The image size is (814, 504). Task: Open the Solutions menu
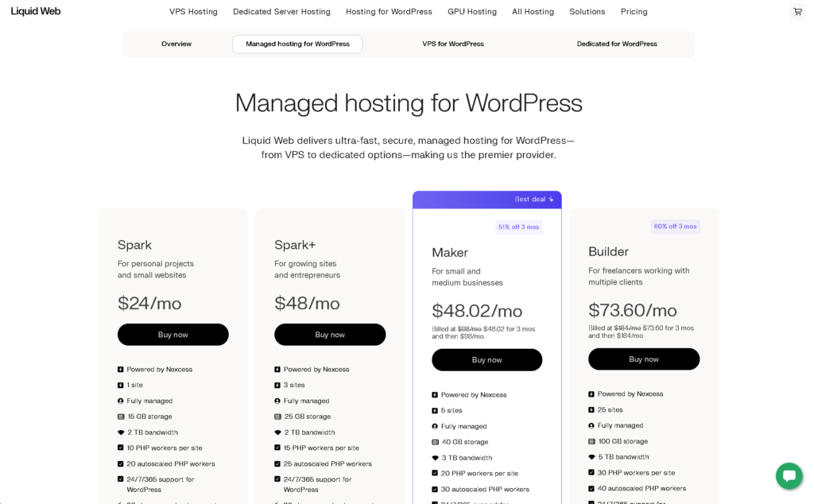click(587, 11)
